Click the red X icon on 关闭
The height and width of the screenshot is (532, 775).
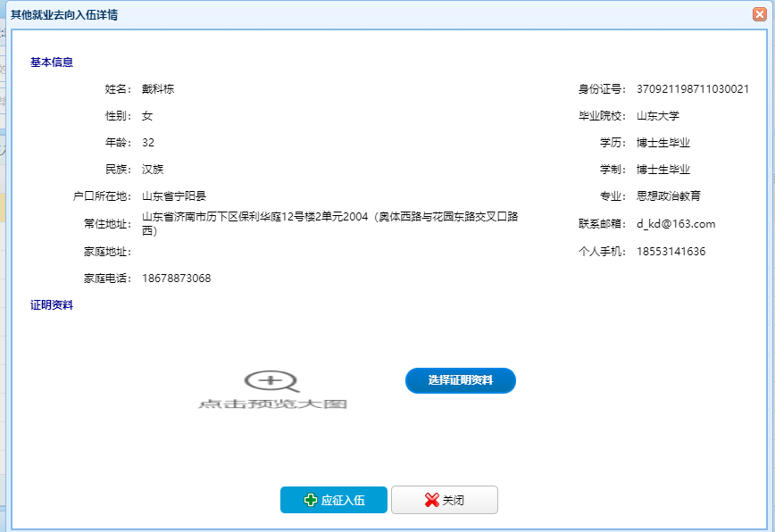coord(432,501)
